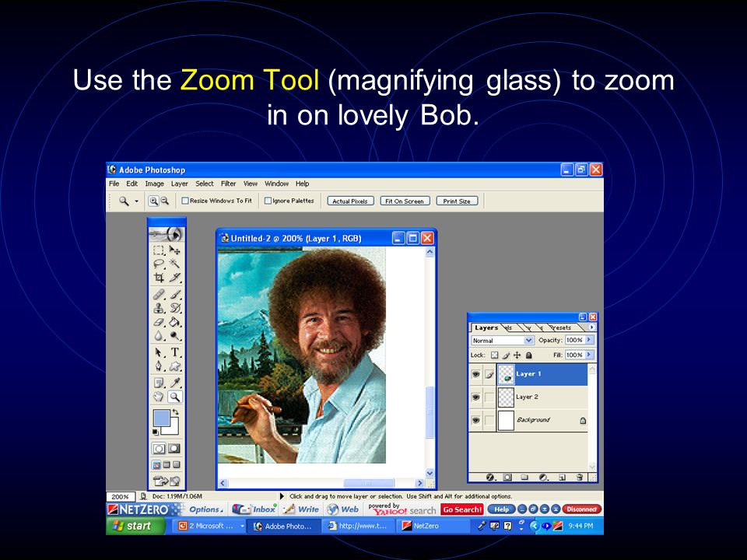Click Add layer mask icon
Screen dimensions: 747x560
tap(507, 477)
